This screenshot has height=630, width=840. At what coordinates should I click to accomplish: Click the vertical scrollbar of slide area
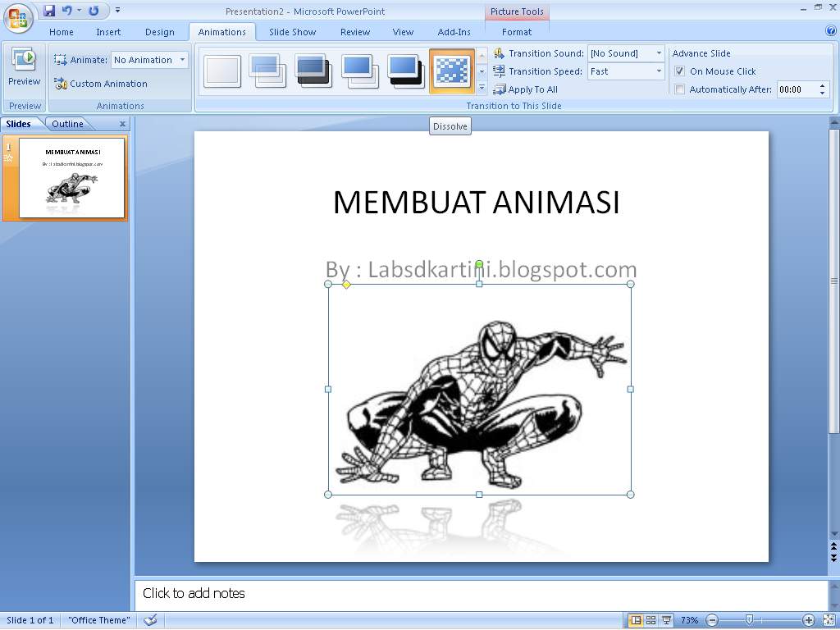click(834, 281)
